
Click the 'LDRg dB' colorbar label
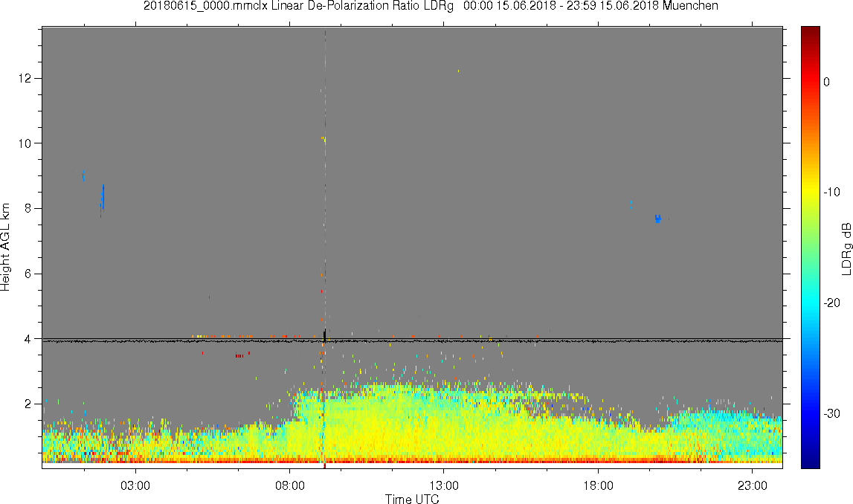pos(846,248)
